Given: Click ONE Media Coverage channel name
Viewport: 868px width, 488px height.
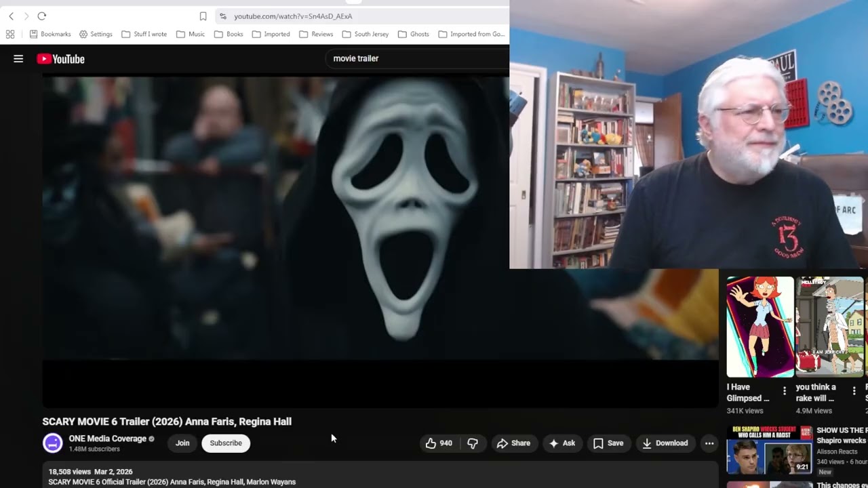Looking at the screenshot, I should pyautogui.click(x=107, y=439).
